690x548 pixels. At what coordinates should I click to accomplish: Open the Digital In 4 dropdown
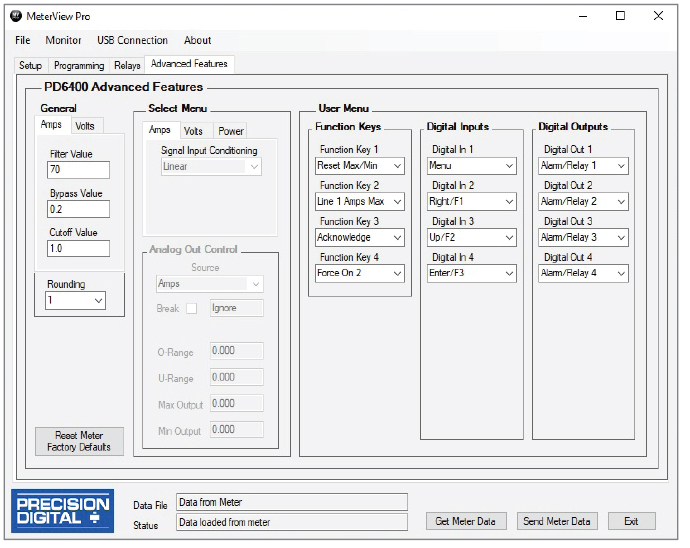pos(472,273)
